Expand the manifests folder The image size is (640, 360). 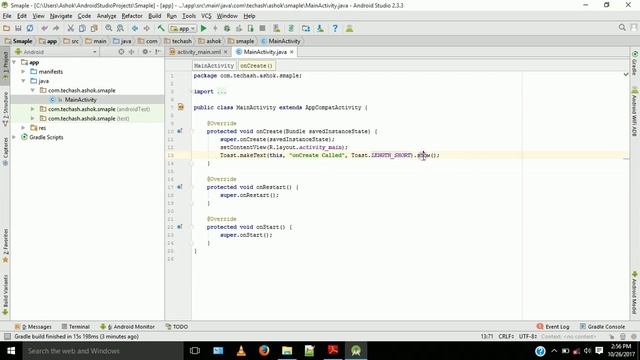[23, 71]
